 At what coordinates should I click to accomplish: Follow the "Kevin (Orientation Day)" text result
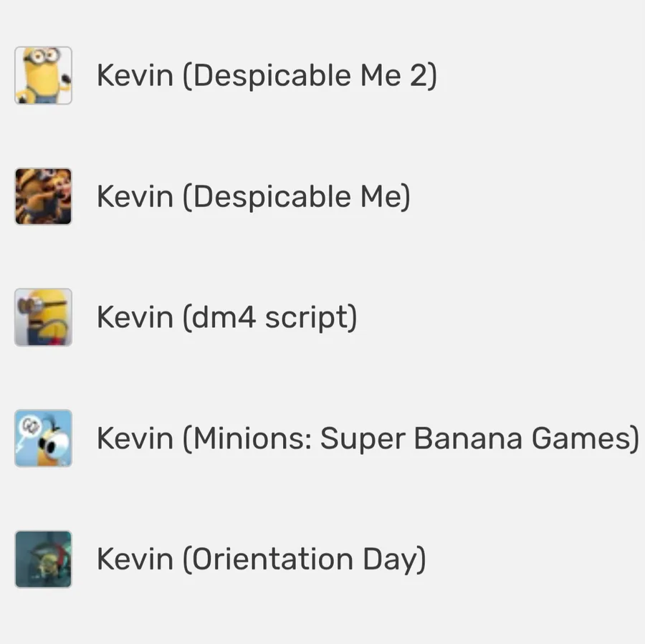click(x=262, y=559)
